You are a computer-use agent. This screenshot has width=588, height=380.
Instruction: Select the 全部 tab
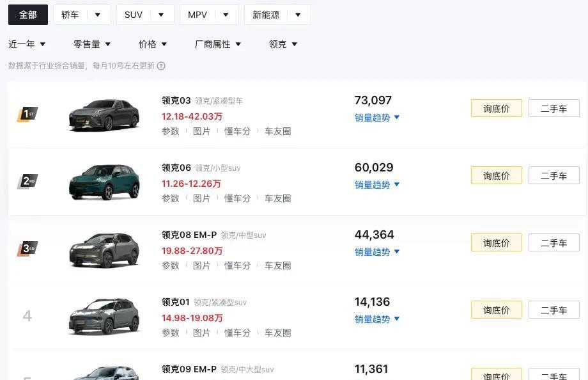[x=28, y=15]
